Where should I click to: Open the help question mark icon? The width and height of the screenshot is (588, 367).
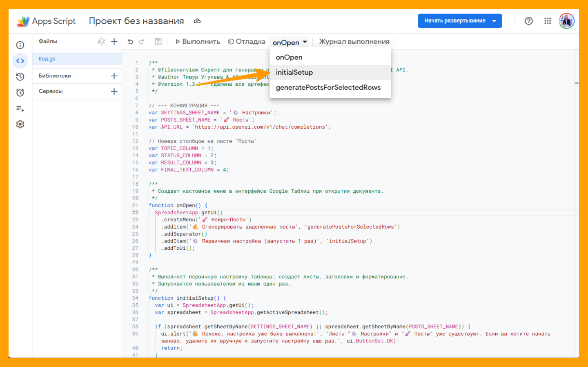pos(528,21)
